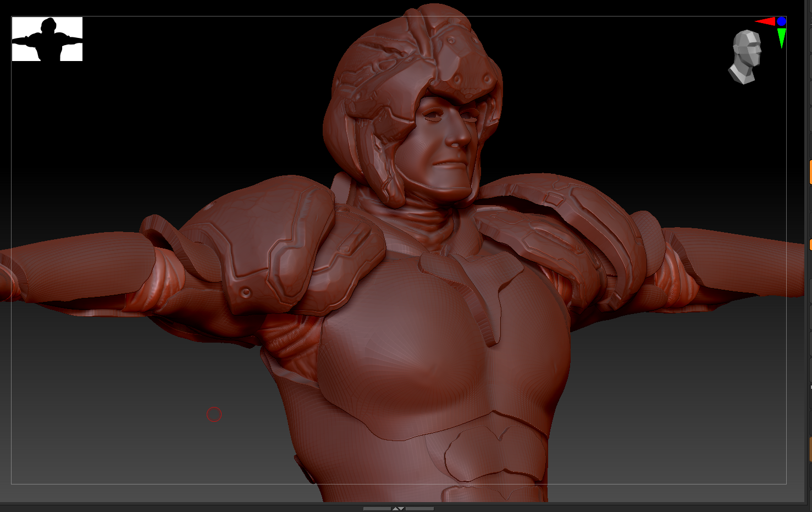This screenshot has height=512, width=812.
Task: Click the gray camera view head gizmo
Action: coord(746,57)
